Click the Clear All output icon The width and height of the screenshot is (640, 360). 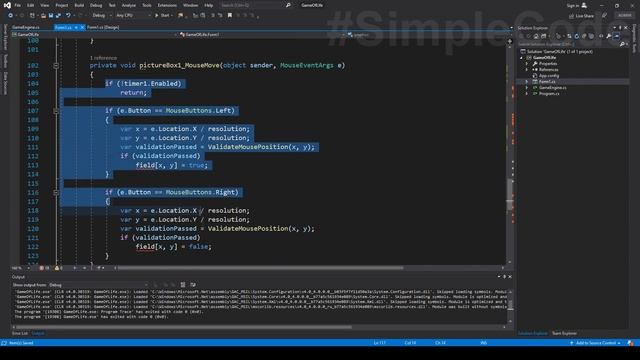click(x=183, y=285)
